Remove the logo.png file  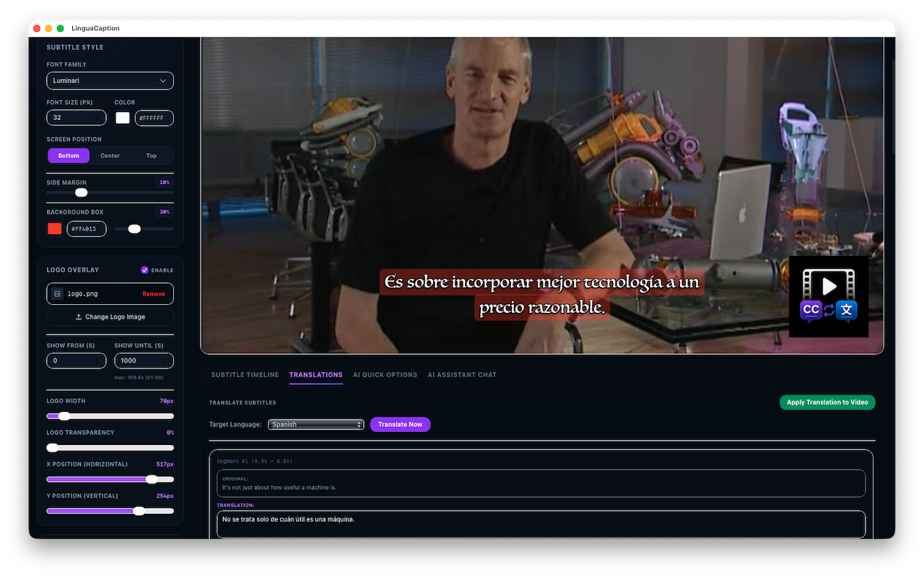click(153, 294)
